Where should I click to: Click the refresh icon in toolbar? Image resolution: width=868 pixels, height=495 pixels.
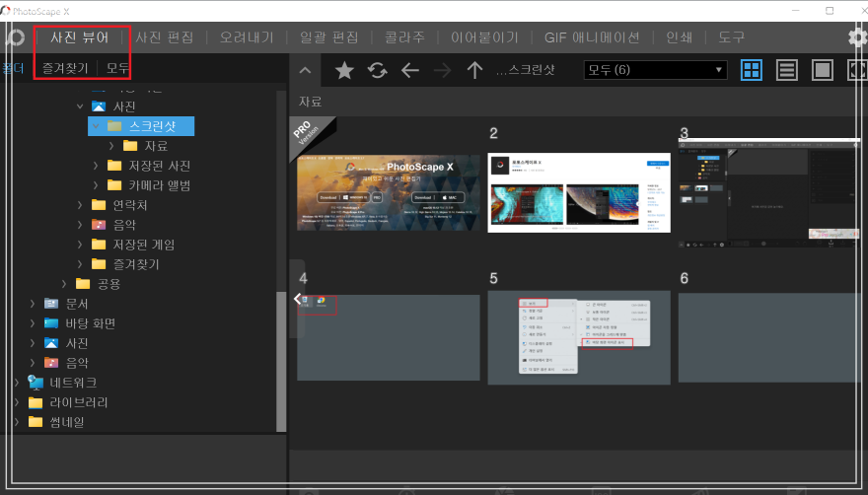pos(378,70)
